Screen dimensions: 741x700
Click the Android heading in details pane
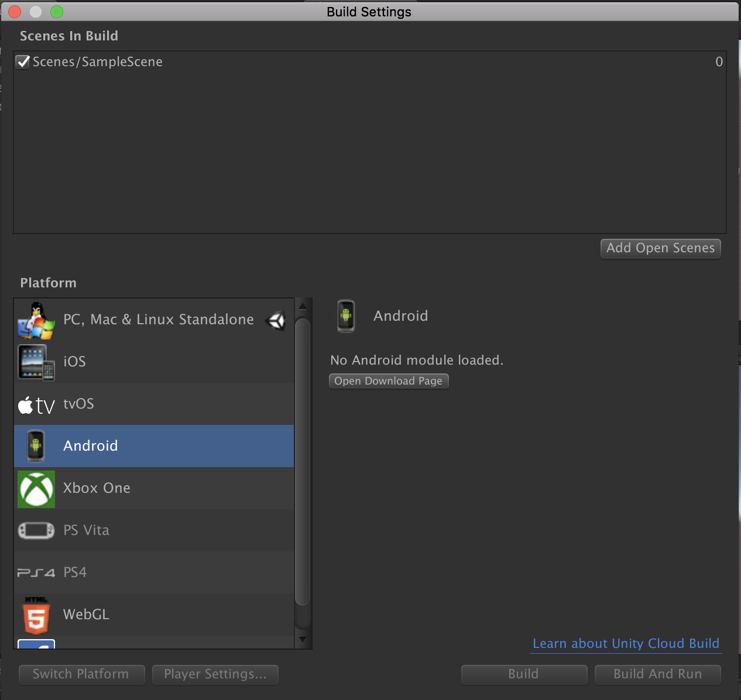pyautogui.click(x=401, y=316)
